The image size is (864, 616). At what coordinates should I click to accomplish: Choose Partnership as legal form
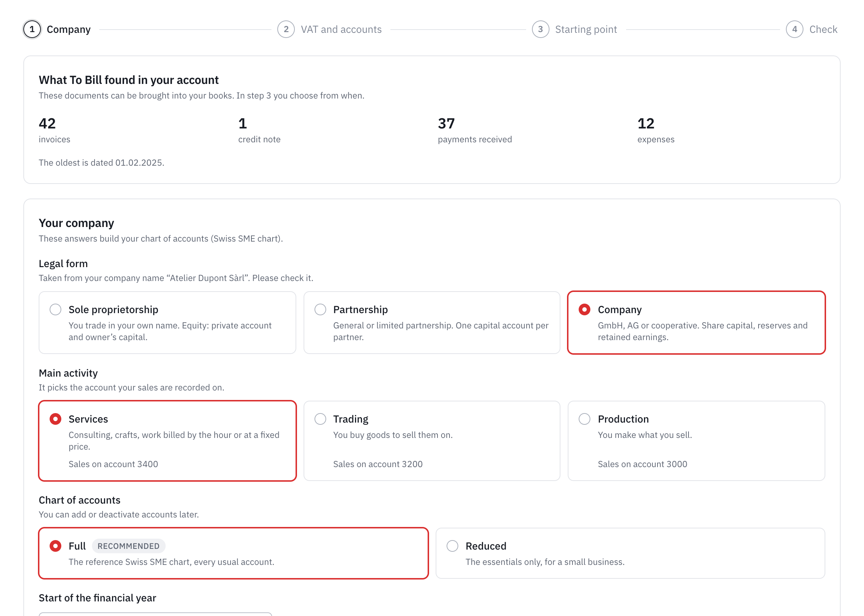(432, 322)
